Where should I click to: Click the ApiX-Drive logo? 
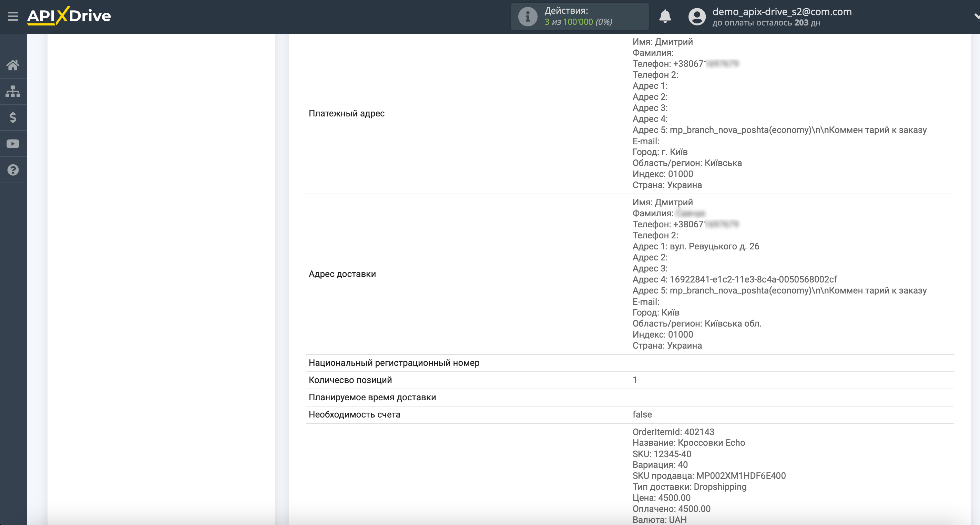[69, 16]
